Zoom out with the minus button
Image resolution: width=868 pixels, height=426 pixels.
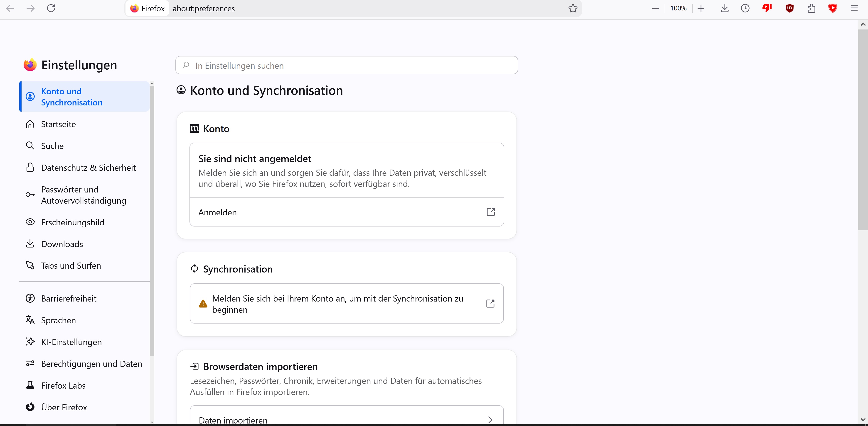(655, 8)
